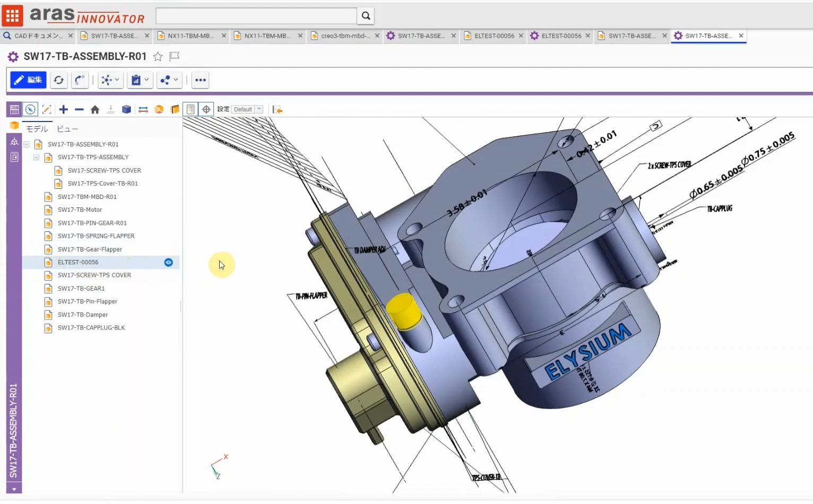Open the Aras Innovator main menu grid
813x504 pixels.
click(x=12, y=15)
